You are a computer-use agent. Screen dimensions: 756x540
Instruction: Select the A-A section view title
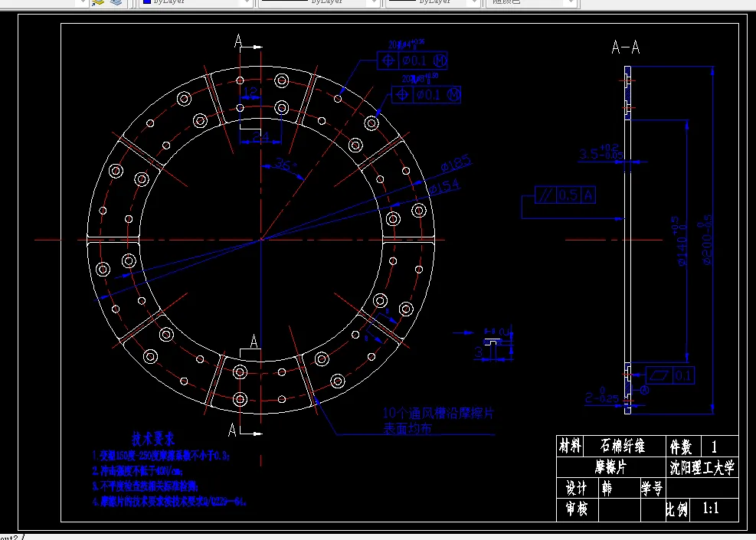(x=625, y=47)
